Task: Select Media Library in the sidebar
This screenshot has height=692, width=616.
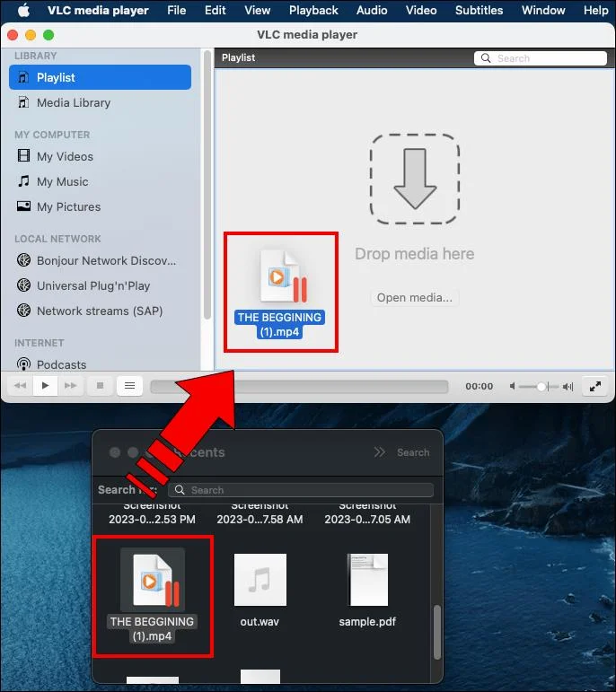Action: pos(101,103)
